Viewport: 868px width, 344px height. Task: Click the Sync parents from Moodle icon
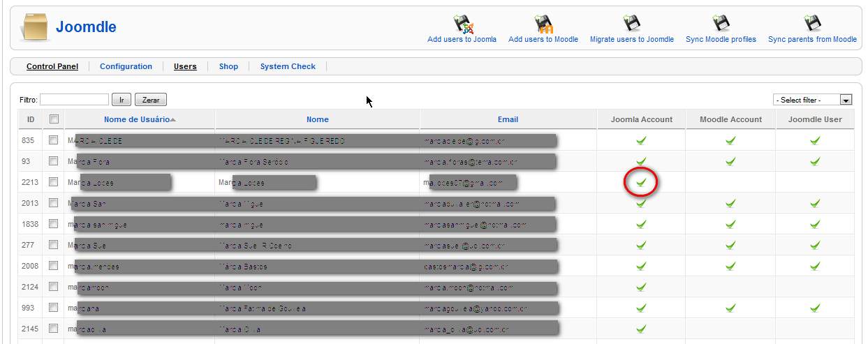(x=812, y=24)
